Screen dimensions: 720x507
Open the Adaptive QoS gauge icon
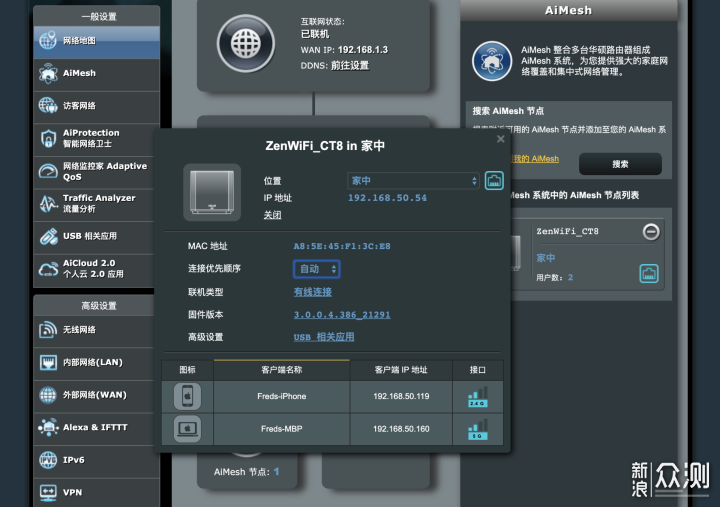click(48, 171)
